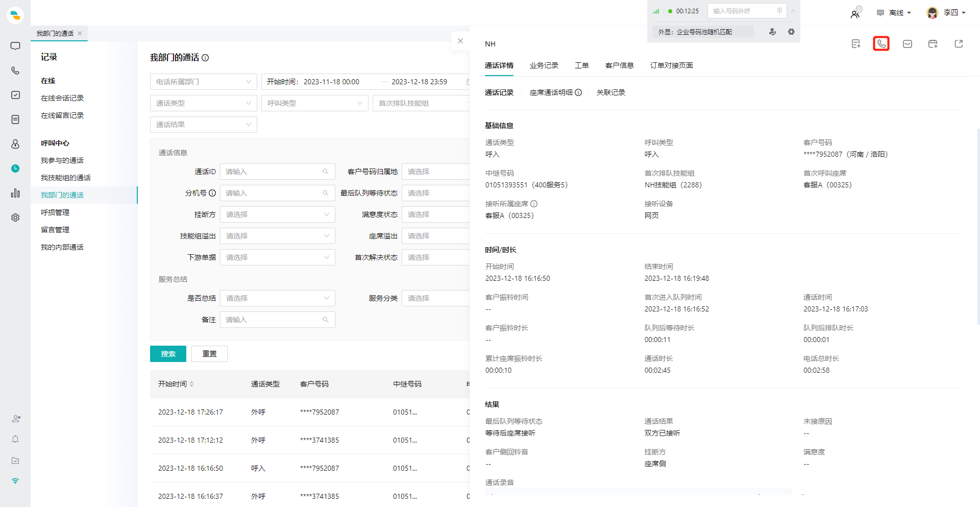Image resolution: width=980 pixels, height=507 pixels.
Task: Open 我参与的通话 in the side menu
Action: click(x=62, y=160)
